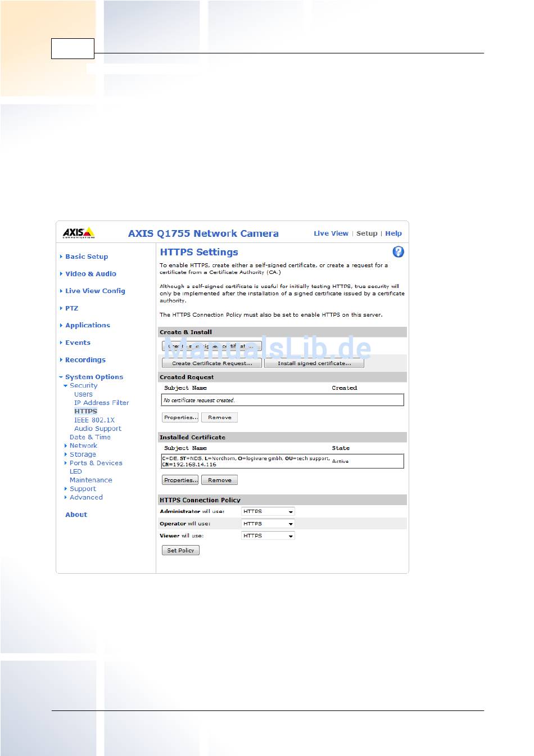
Task: Remove the Installed Certificate
Action: coord(220,480)
